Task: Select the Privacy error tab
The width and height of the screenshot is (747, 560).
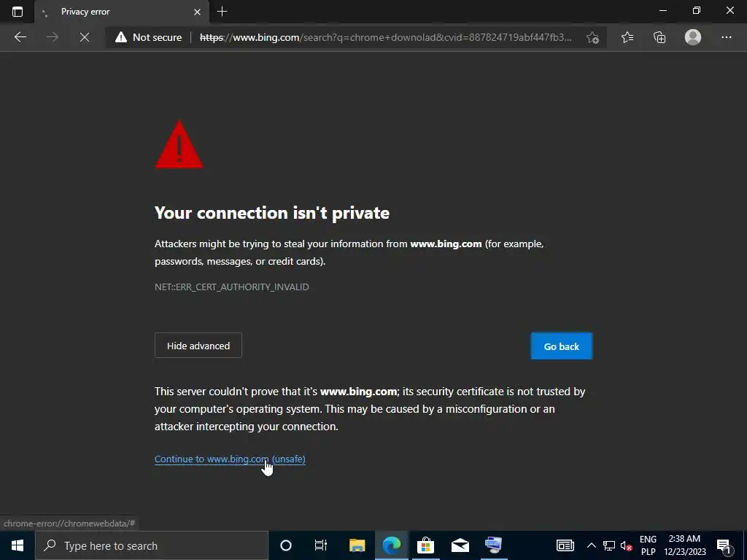Action: [x=121, y=12]
